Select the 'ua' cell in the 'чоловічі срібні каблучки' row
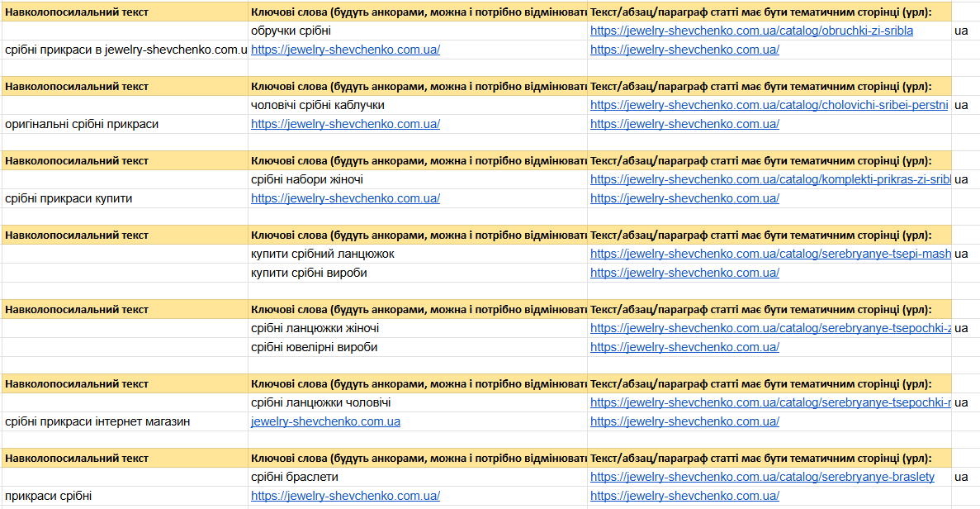980x509 pixels. pos(965,105)
